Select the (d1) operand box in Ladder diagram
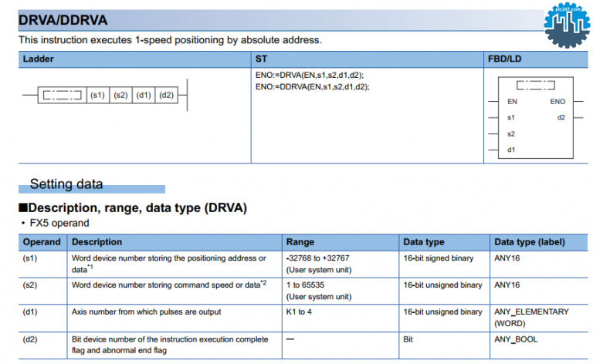The height and width of the screenshot is (364, 593). [144, 96]
